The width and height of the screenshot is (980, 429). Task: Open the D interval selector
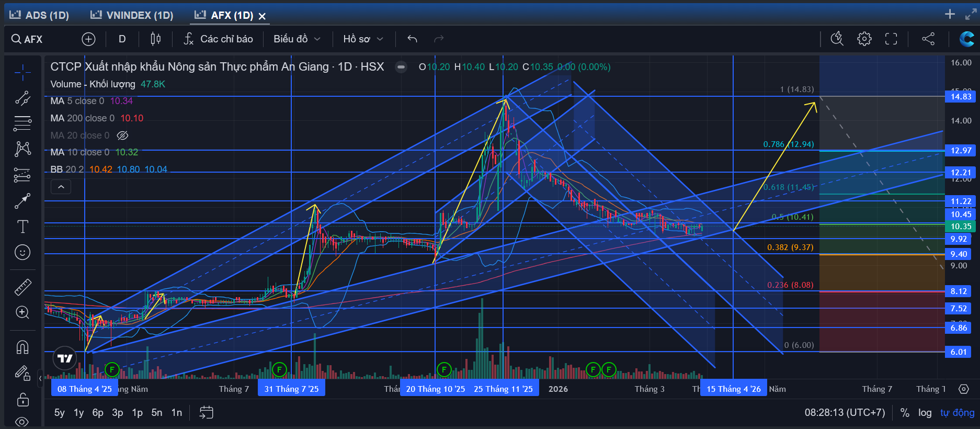[122, 39]
